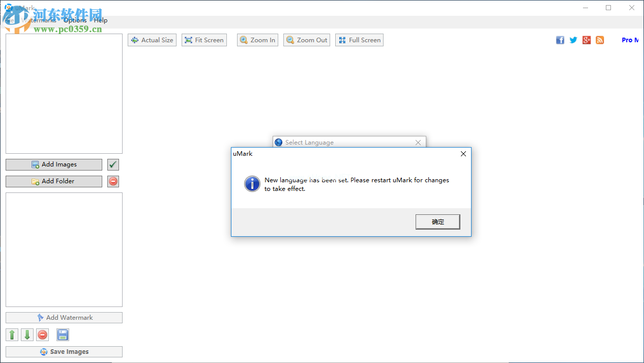Viewport: 644px width, 363px height.
Task: Switch to Full Screen view
Action: tap(359, 40)
